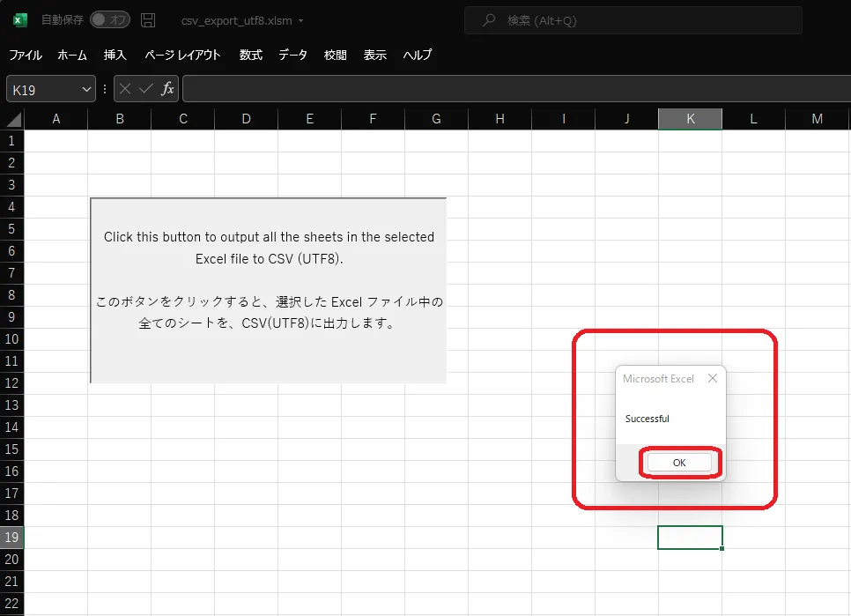Click the Select All corner triangle
This screenshot has height=616, width=851.
13,120
